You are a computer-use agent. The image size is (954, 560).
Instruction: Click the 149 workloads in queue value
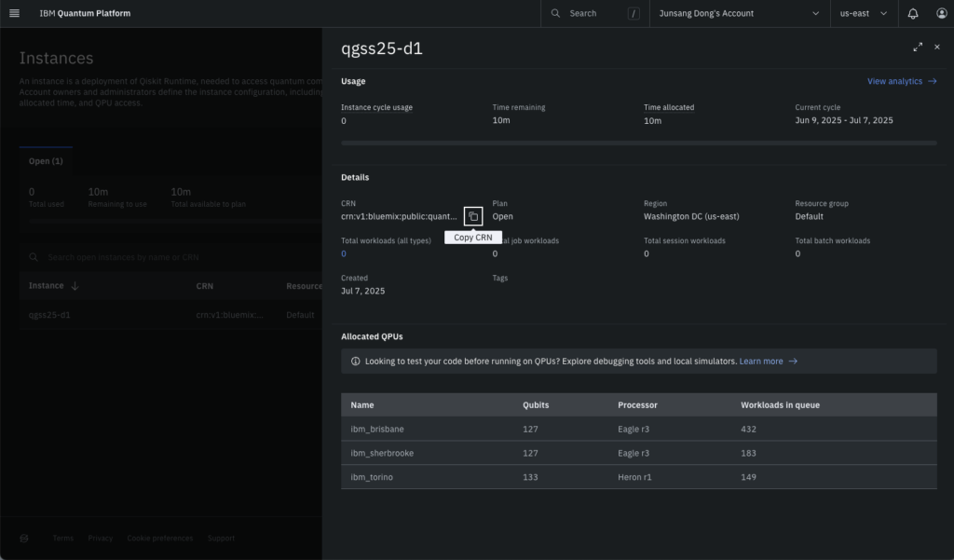(748, 477)
